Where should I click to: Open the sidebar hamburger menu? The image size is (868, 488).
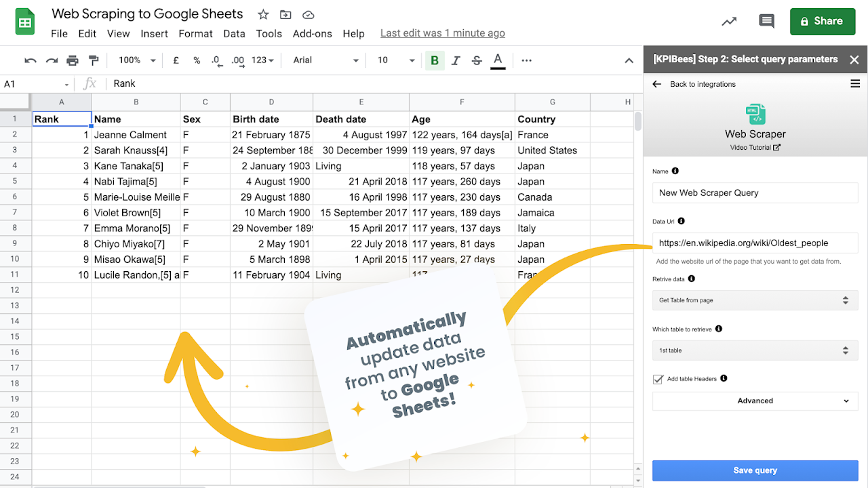855,84
